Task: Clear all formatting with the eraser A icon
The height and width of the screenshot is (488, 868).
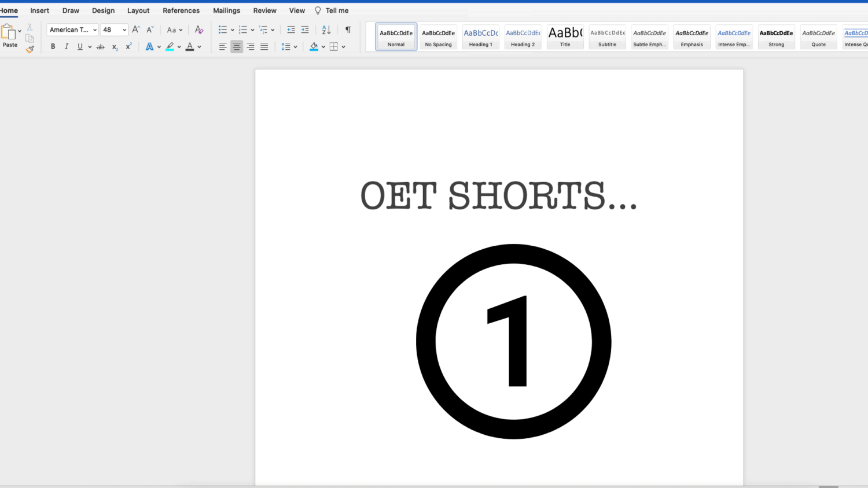Action: [x=199, y=29]
